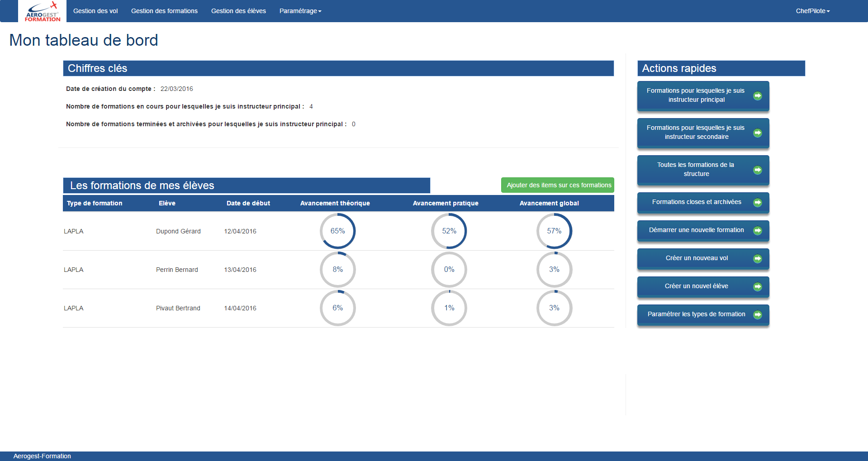The width and height of the screenshot is (868, 461).
Task: Open Formations closes et archivées
Action: click(x=703, y=203)
